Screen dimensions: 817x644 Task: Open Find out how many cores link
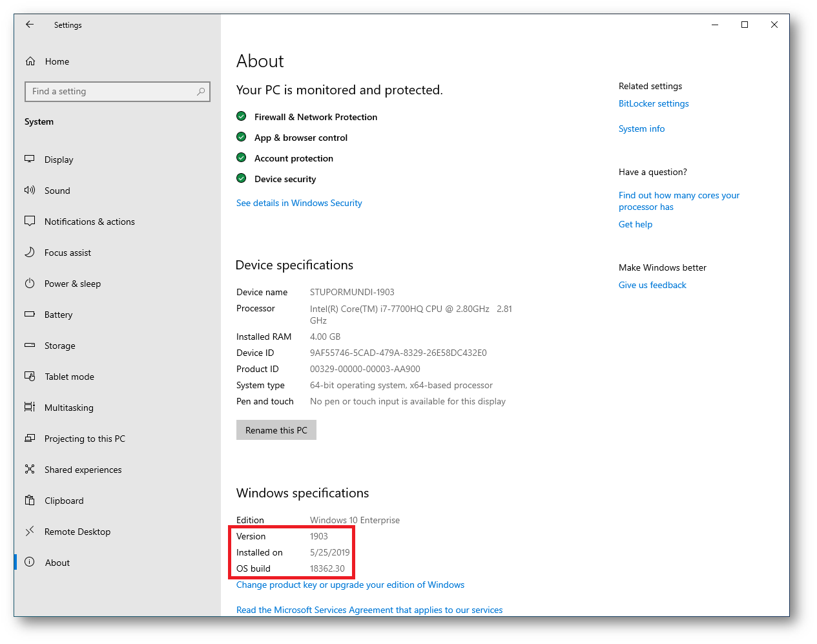coord(679,201)
